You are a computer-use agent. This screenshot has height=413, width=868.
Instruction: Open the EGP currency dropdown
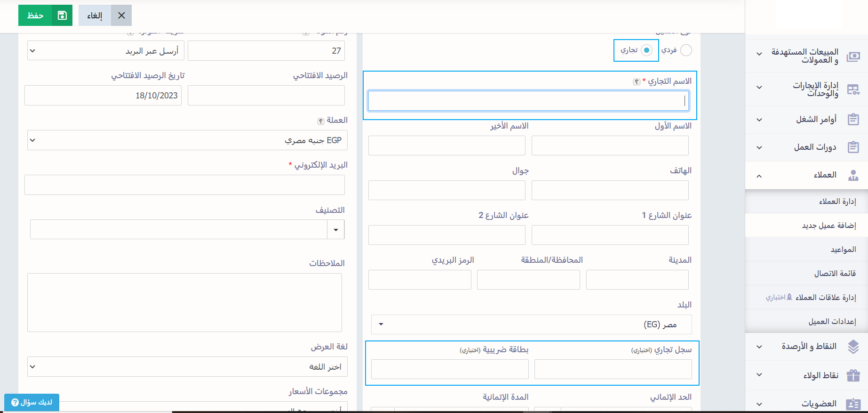pos(187,140)
